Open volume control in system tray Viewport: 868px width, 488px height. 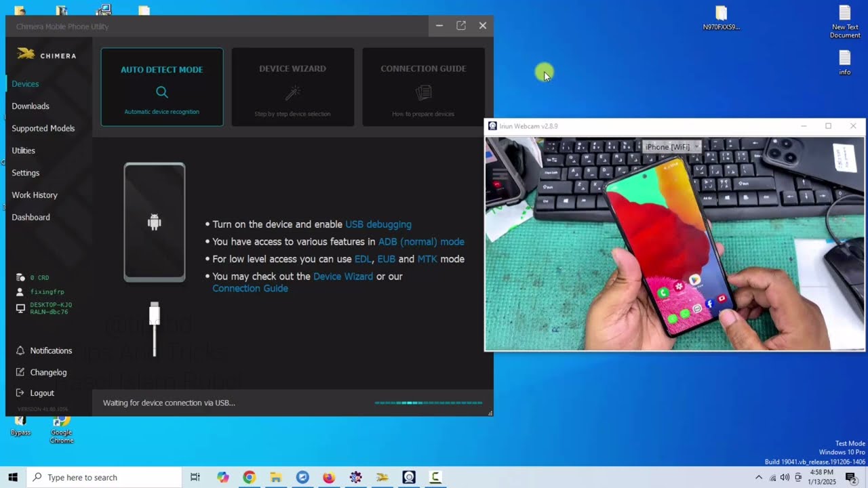click(x=785, y=477)
